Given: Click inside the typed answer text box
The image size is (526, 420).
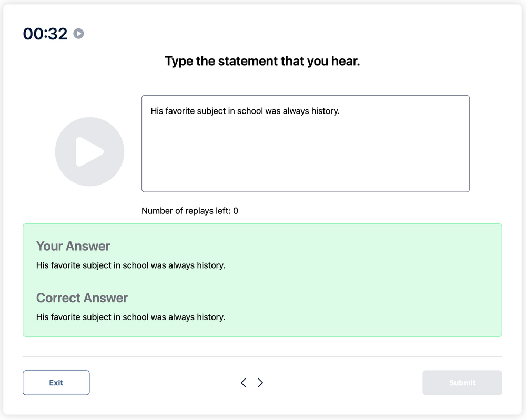Looking at the screenshot, I should 305,143.
